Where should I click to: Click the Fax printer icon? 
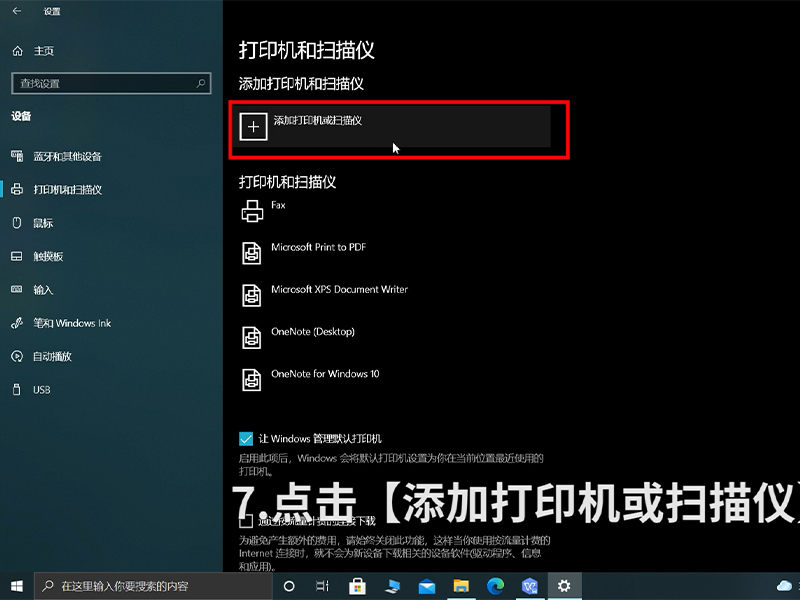[x=252, y=211]
